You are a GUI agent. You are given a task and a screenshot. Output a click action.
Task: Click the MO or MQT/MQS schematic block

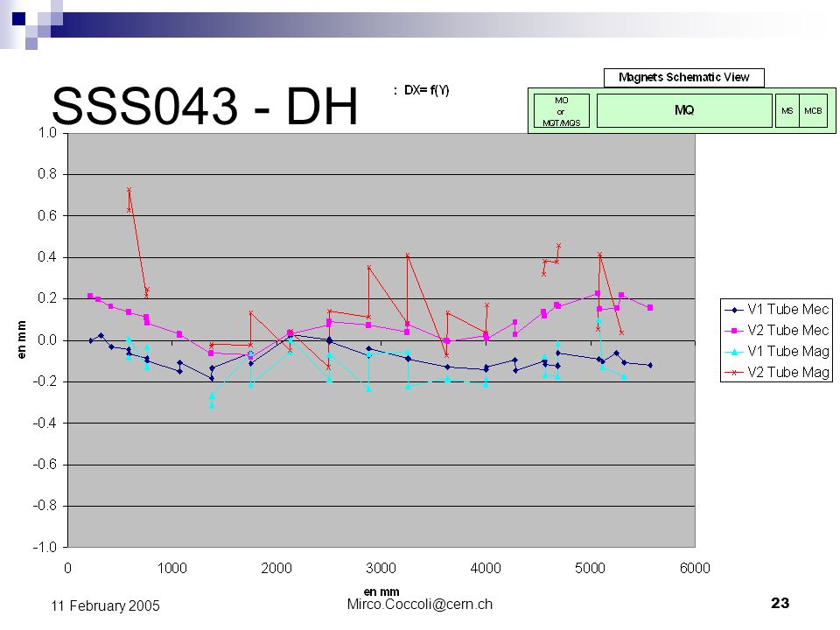562,111
